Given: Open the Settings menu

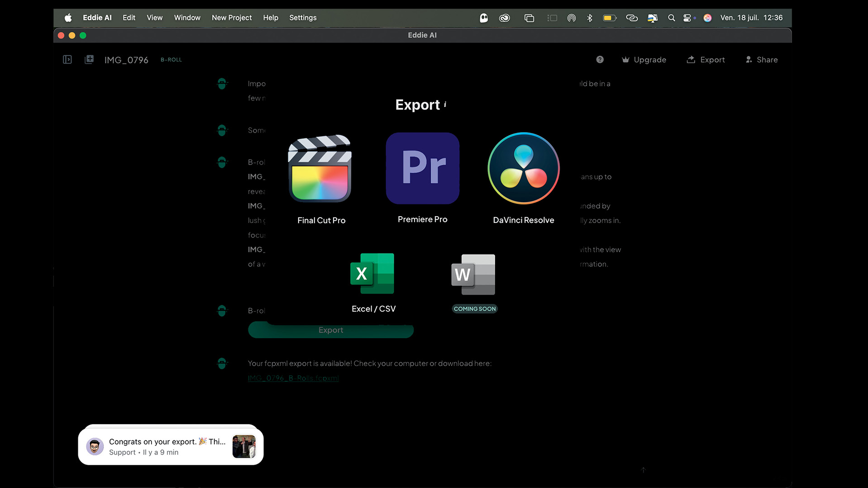Looking at the screenshot, I should [303, 18].
